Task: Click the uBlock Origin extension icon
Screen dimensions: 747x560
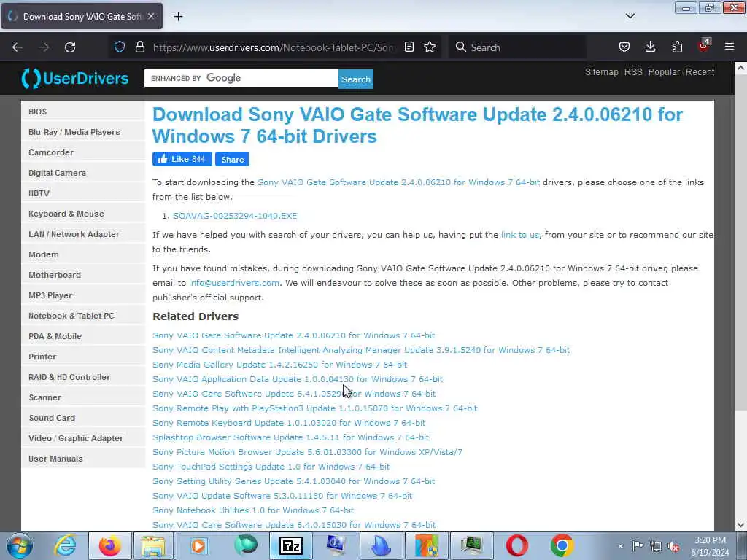Action: [x=704, y=46]
